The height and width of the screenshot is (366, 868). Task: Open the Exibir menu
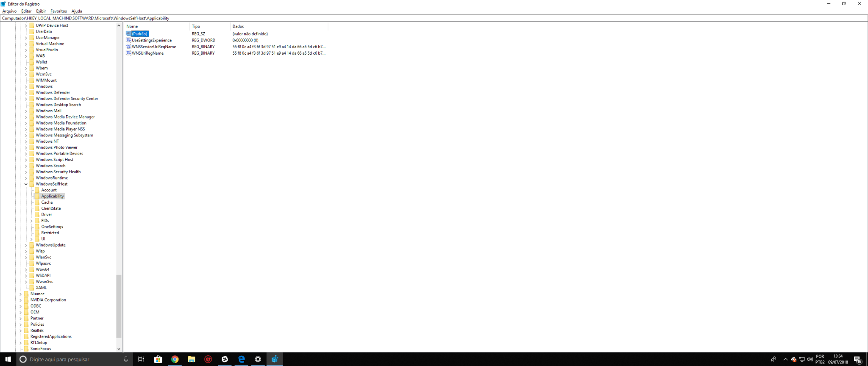41,11
